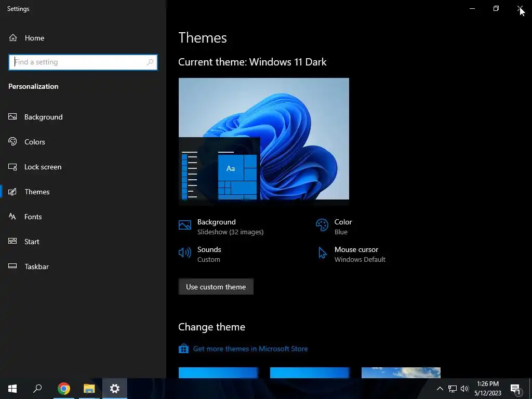The width and height of the screenshot is (532, 399).
Task: Click the Background sidebar picture icon
Action: pos(12,117)
